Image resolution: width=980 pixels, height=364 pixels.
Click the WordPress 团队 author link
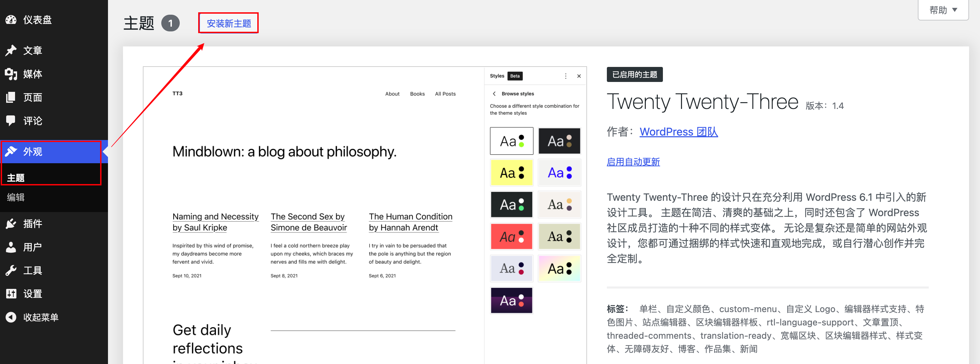point(678,132)
